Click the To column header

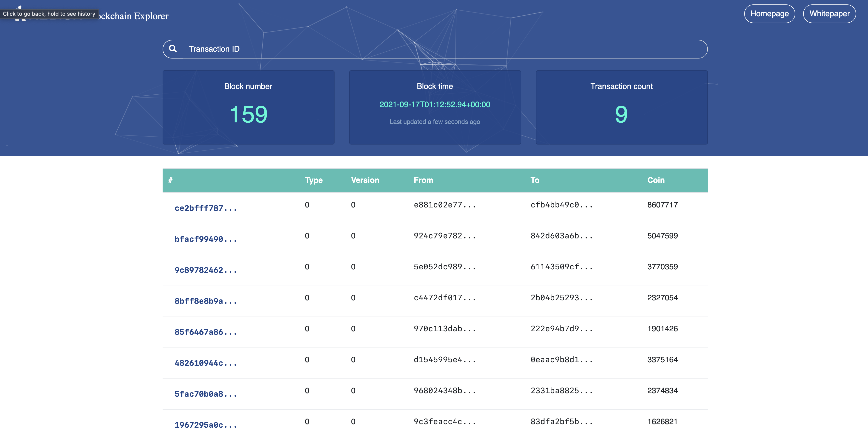coord(535,180)
